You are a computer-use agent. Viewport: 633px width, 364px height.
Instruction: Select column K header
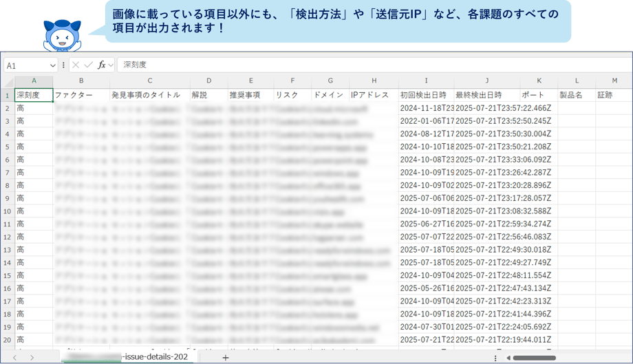tap(539, 81)
